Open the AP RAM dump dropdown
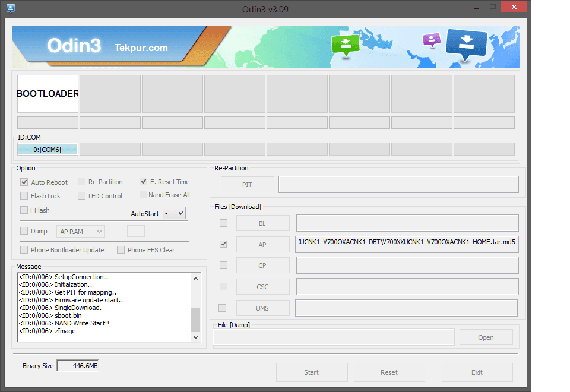The image size is (570, 392). click(x=80, y=231)
